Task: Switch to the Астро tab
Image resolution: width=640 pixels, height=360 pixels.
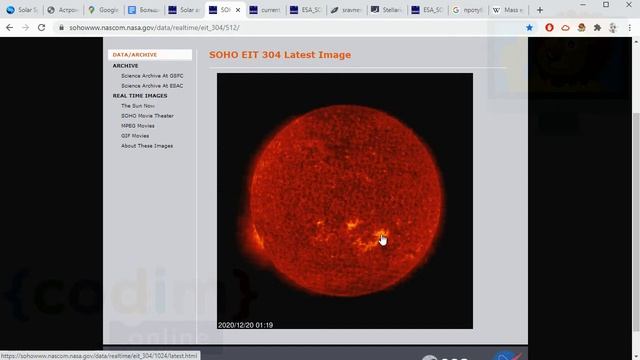Action: pos(62,10)
